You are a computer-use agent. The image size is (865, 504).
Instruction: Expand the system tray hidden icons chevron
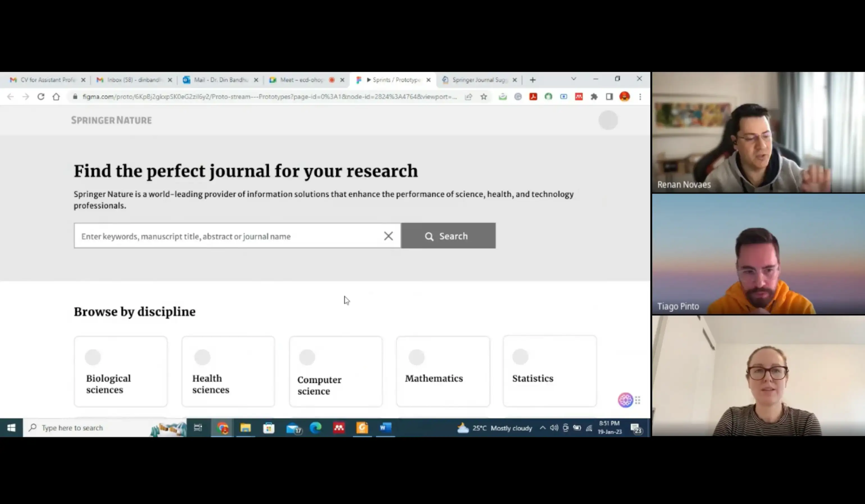click(542, 428)
